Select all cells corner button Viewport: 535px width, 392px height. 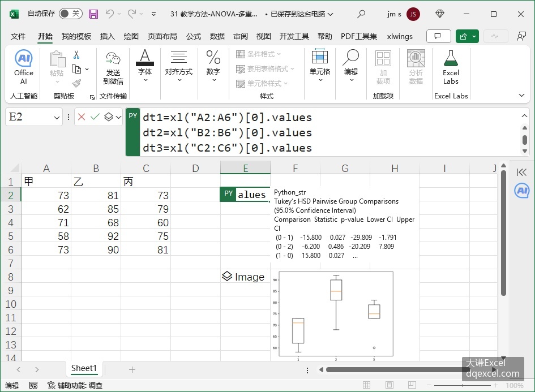(14, 168)
